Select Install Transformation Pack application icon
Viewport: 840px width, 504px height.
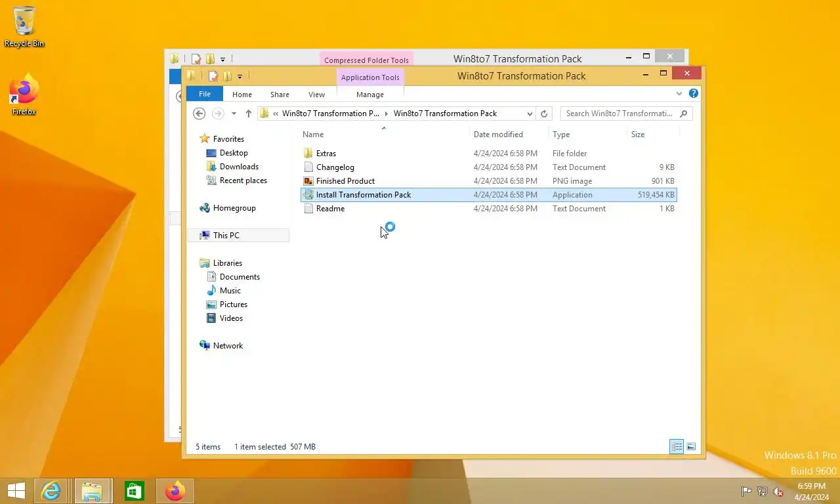(x=308, y=195)
